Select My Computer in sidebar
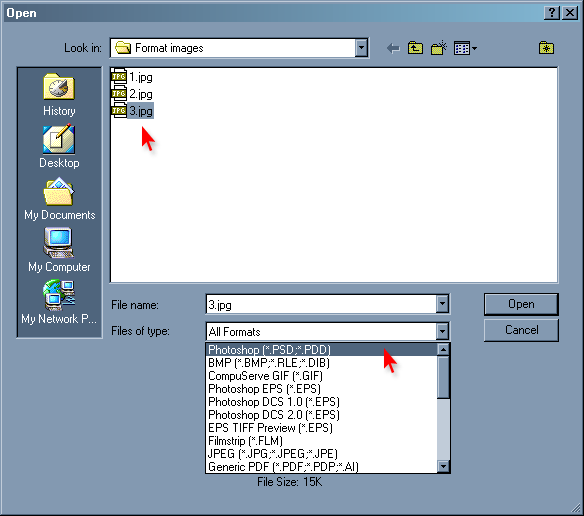This screenshot has height=516, width=584. [x=59, y=250]
